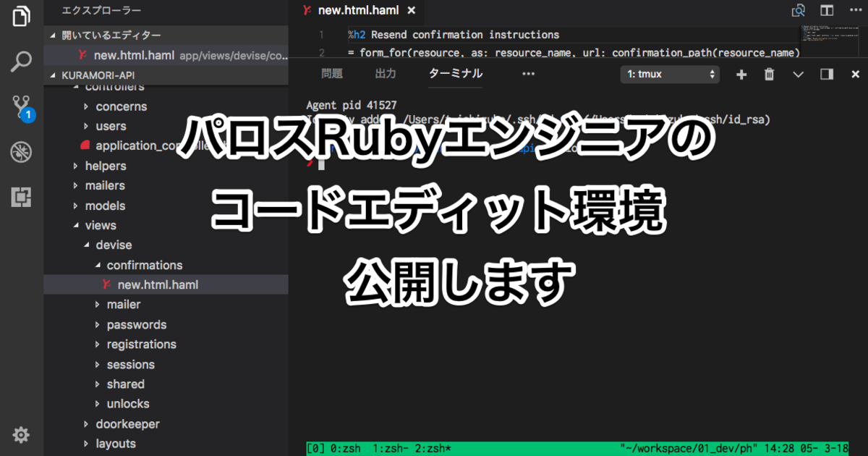Viewport: 868px width, 456px height.
Task: Collapse the KURAMORI-API section header
Action: [x=166, y=75]
